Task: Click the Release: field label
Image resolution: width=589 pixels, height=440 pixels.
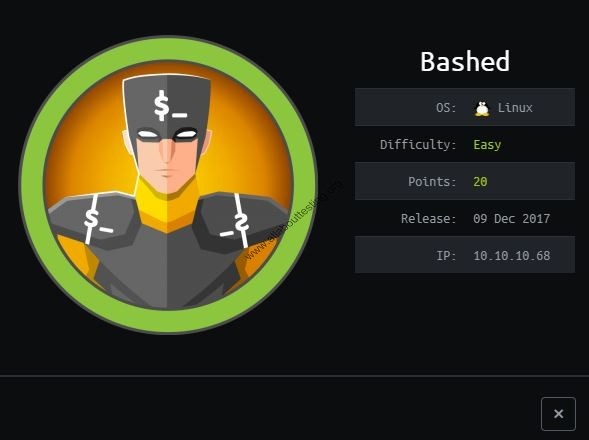Action: click(x=429, y=218)
